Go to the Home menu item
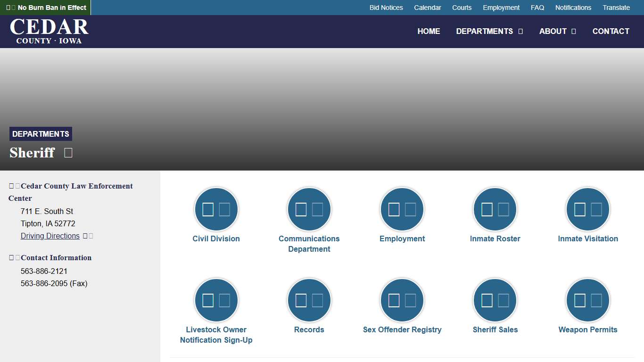 click(429, 31)
